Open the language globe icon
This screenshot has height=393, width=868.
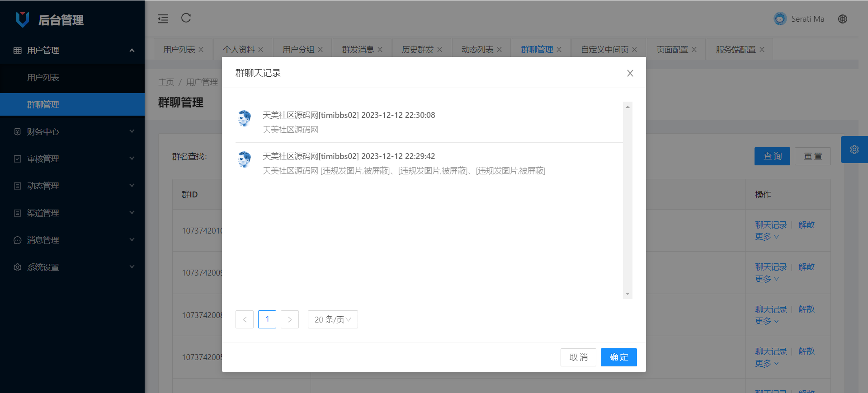click(842, 19)
